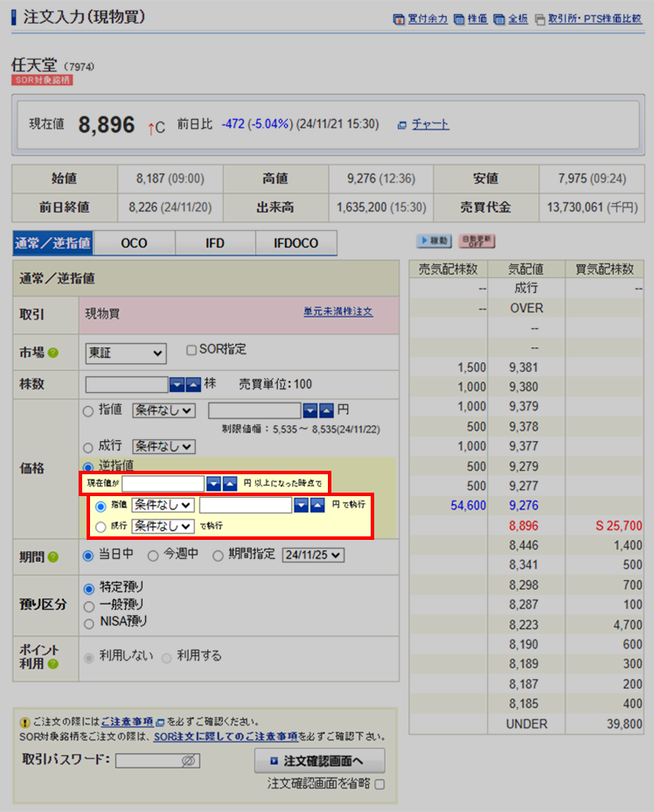
Task: Open the 買付余力 link
Action: tap(428, 19)
